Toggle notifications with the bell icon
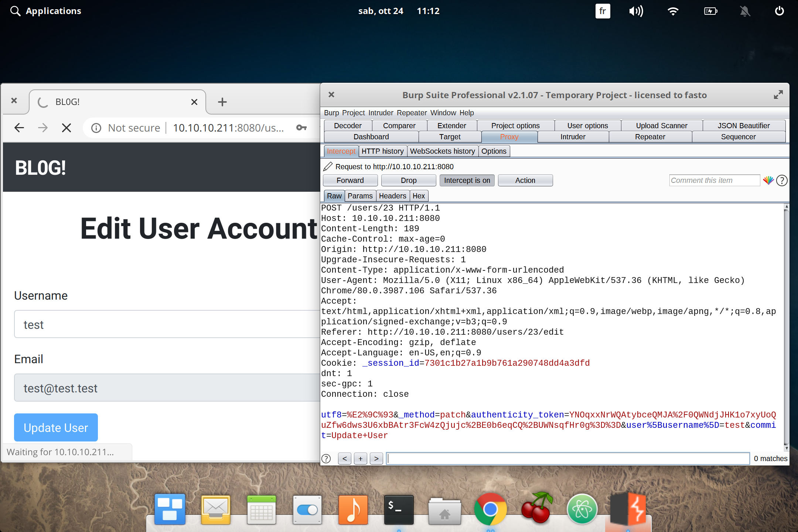 (745, 11)
